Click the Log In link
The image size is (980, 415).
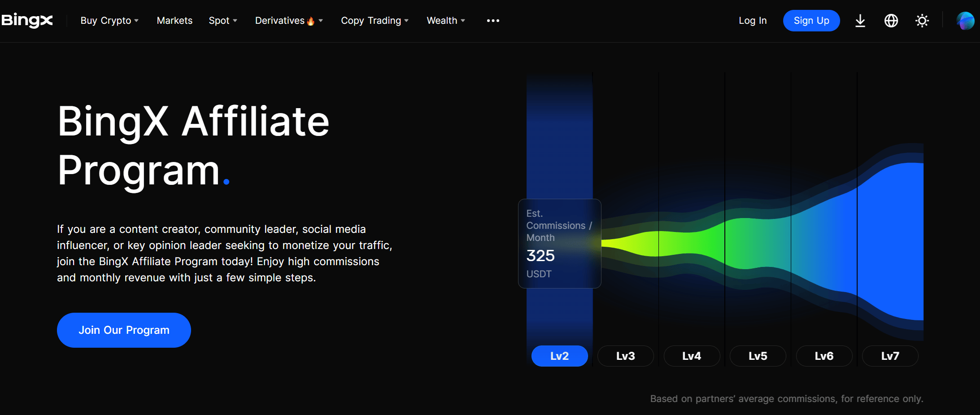point(753,21)
